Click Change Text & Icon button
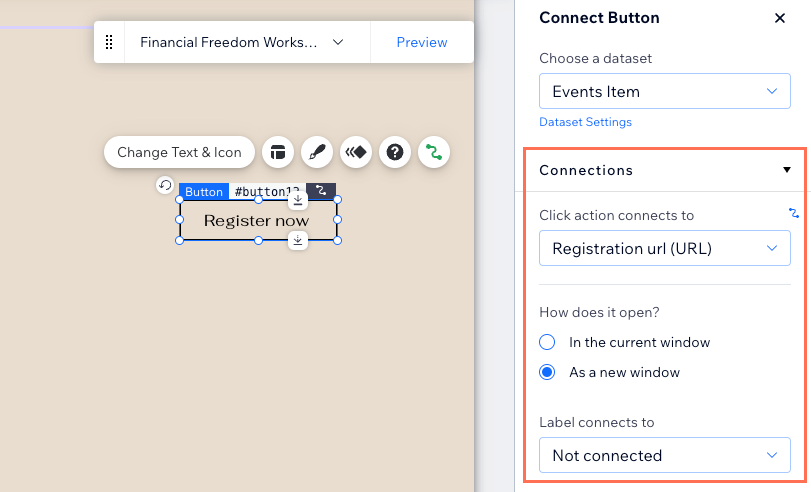 pos(179,152)
